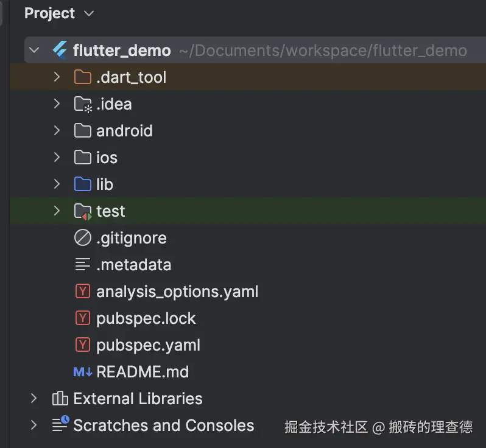The width and height of the screenshot is (486, 448).
Task: Click the .gitignore ignore-file icon
Action: point(82,238)
